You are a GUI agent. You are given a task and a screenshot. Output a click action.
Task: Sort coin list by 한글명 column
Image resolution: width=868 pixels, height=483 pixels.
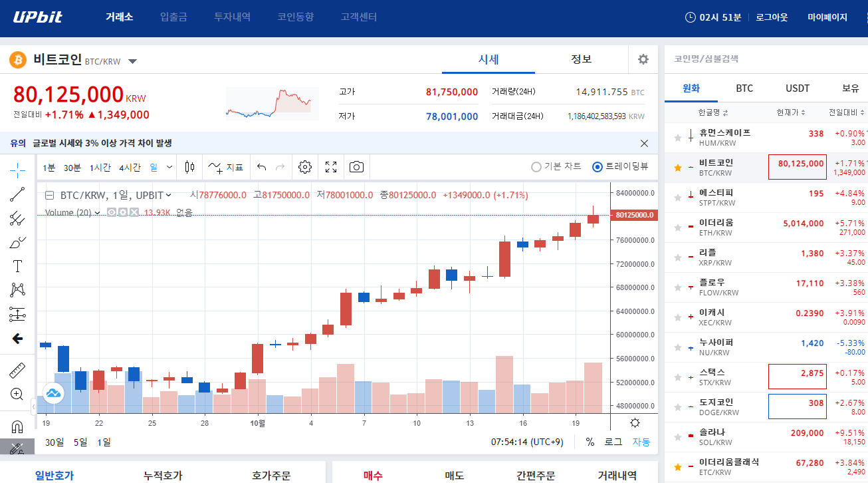click(x=713, y=112)
